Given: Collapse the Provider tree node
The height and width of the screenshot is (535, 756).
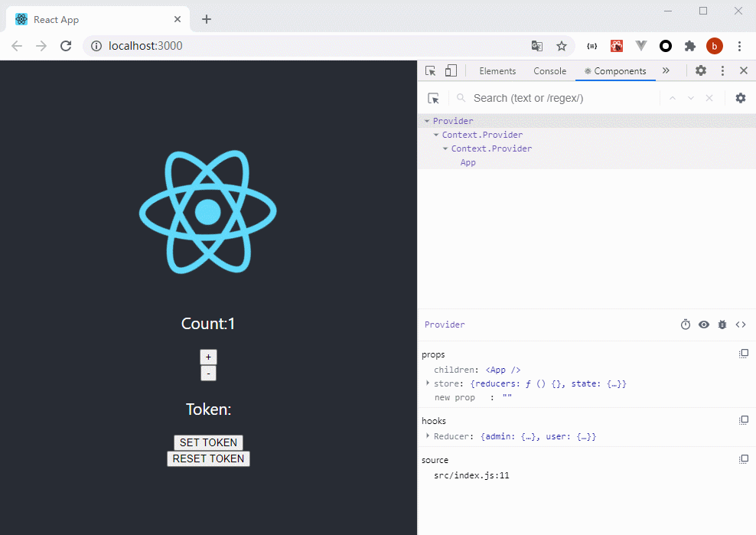Looking at the screenshot, I should 427,121.
